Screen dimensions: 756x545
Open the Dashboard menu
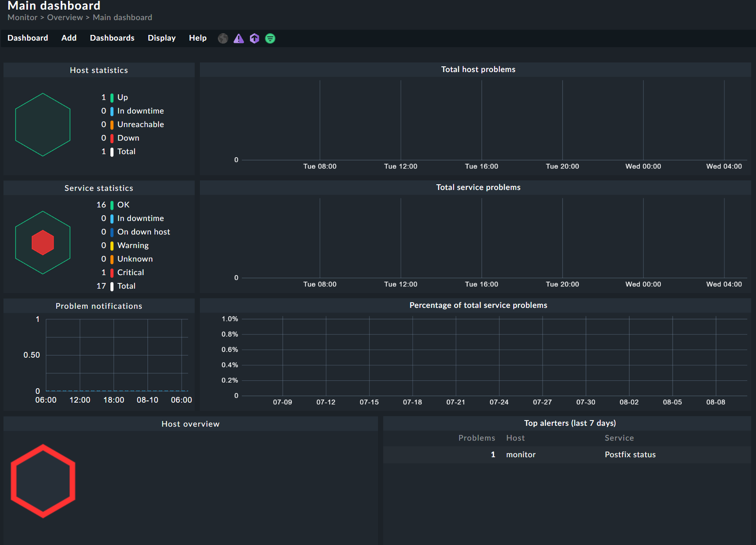27,38
